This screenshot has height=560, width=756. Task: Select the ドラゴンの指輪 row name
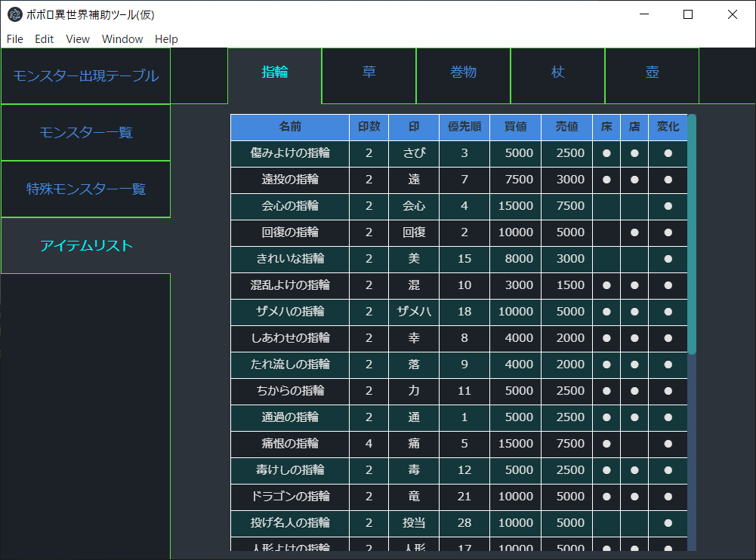coord(290,497)
